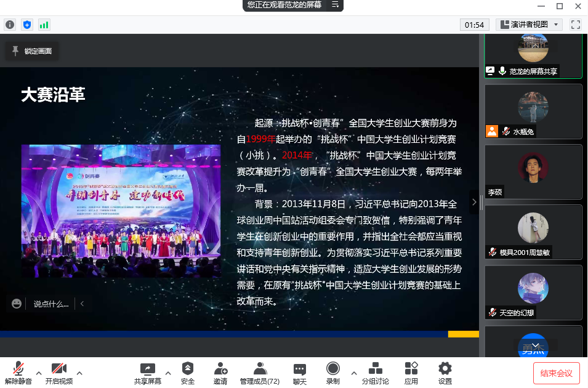Open the 应用 apps panel
The image size is (588, 388).
[x=411, y=373]
